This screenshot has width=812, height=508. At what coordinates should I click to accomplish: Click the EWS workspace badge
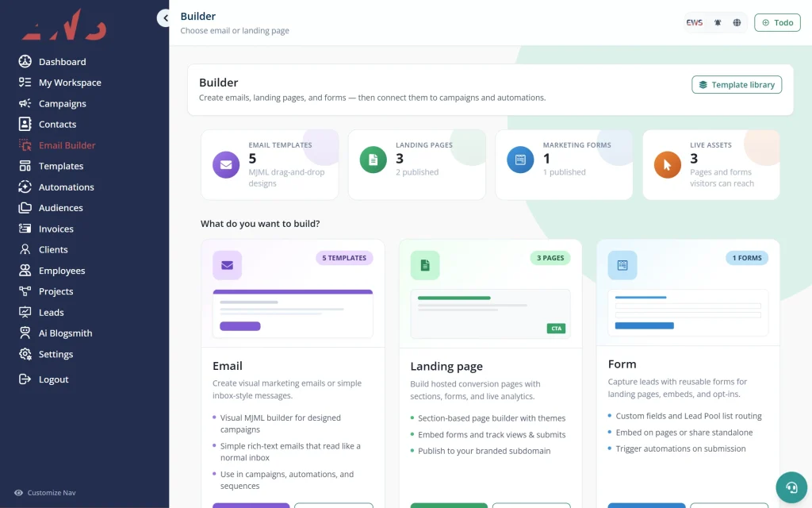pyautogui.click(x=695, y=23)
